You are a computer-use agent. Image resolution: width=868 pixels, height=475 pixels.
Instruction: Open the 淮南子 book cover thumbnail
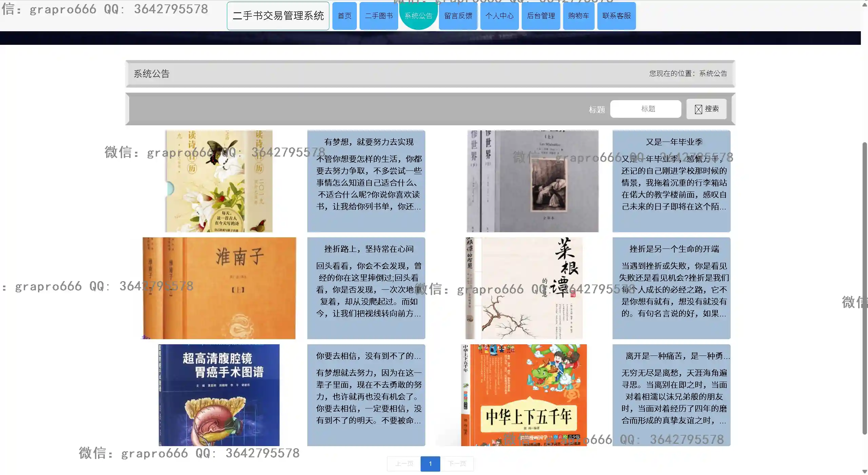tap(219, 288)
